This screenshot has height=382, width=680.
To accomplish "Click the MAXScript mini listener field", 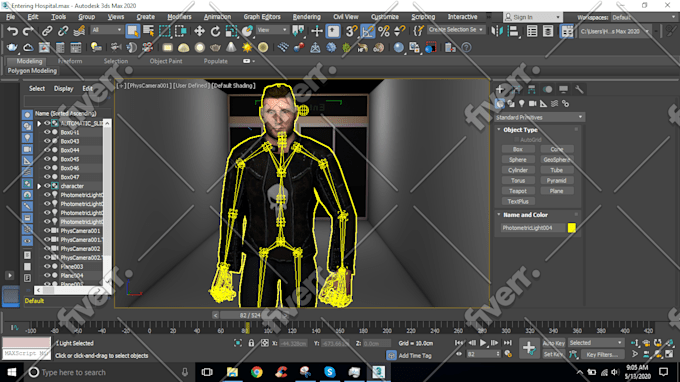I will point(26,353).
